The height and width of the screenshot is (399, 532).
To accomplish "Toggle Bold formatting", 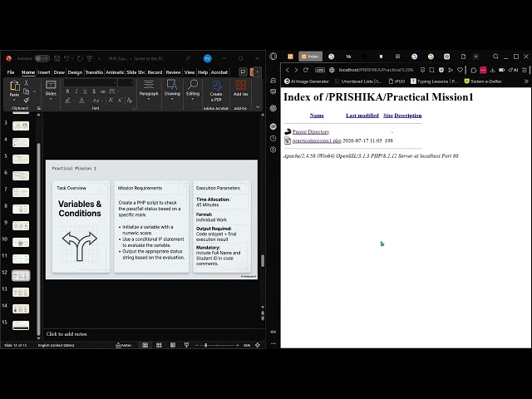I will (x=67, y=91).
